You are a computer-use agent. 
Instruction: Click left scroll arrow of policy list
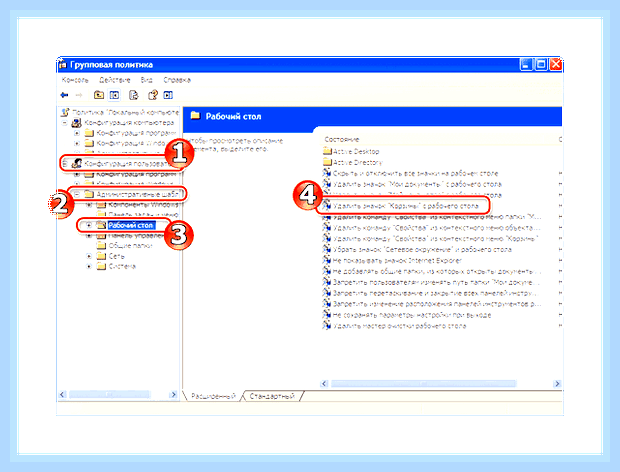click(x=324, y=383)
